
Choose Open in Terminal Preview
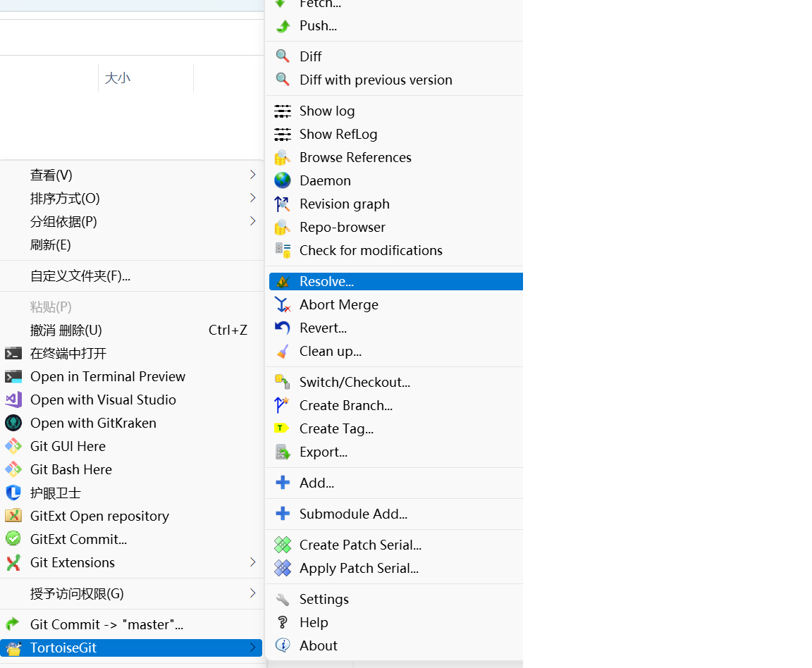pyautogui.click(x=132, y=376)
